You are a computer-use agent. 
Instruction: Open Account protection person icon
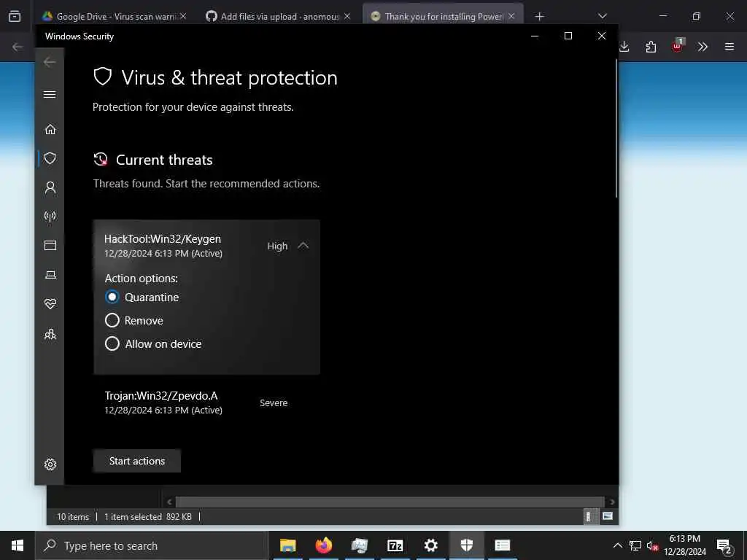coord(50,187)
